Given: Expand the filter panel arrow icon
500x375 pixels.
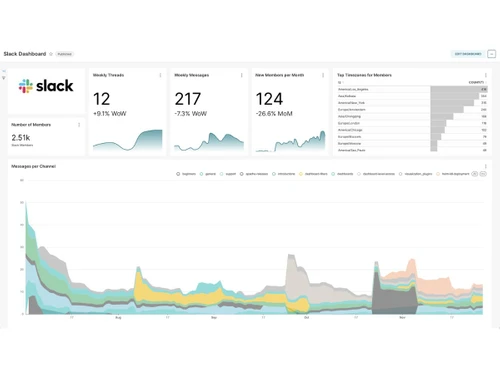Looking at the screenshot, I should pos(4,71).
